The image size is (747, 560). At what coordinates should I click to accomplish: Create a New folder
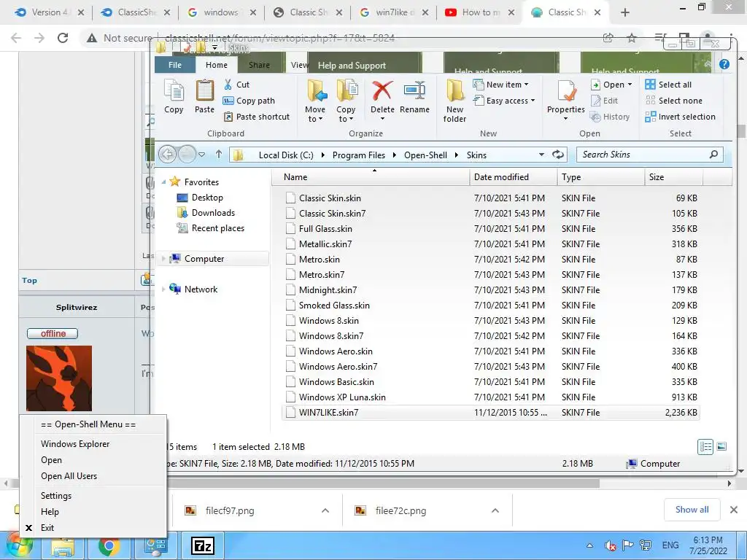[455, 101]
